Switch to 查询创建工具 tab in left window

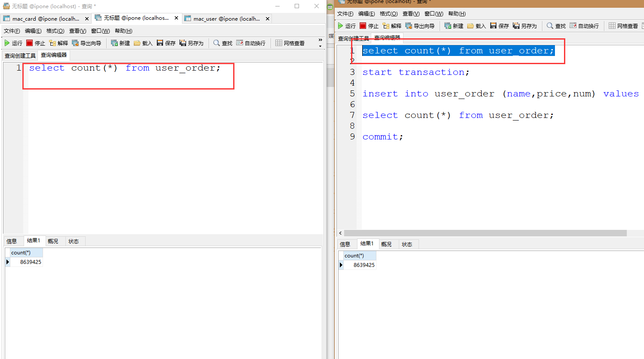point(20,56)
